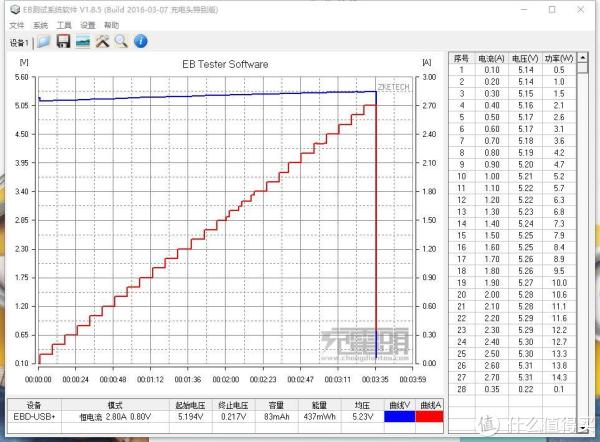The image size is (600, 442).
Task: Open the 文件 menu
Action: pyautogui.click(x=16, y=26)
